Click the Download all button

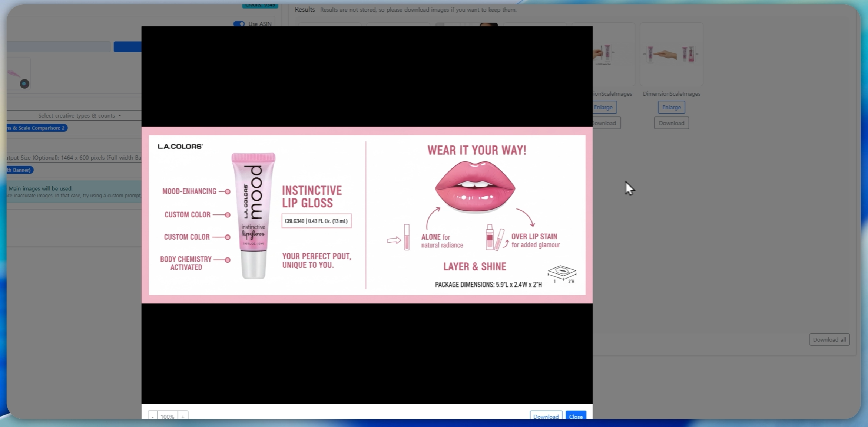[829, 339]
